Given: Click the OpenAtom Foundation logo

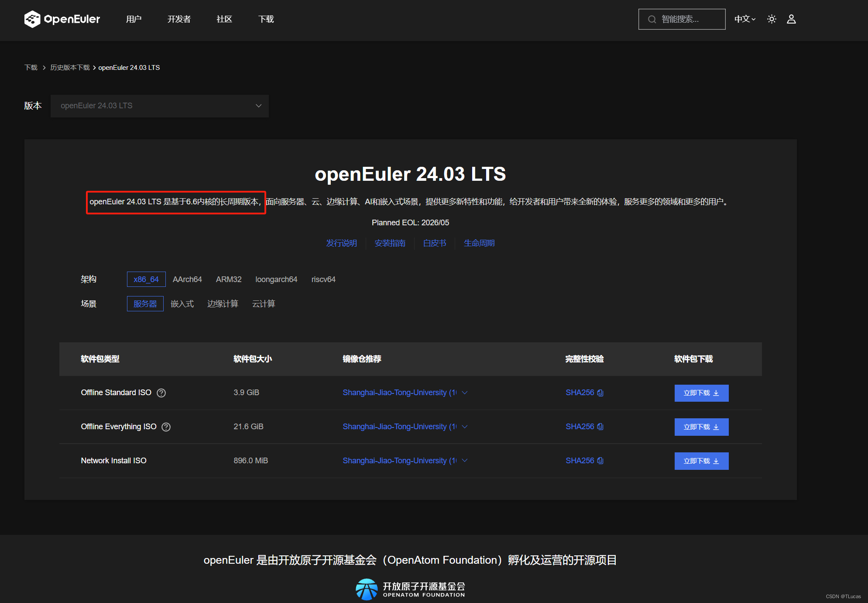Looking at the screenshot, I should click(410, 589).
